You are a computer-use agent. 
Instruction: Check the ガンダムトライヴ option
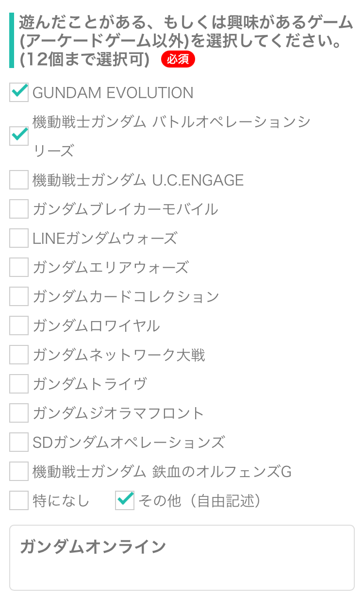(x=19, y=384)
